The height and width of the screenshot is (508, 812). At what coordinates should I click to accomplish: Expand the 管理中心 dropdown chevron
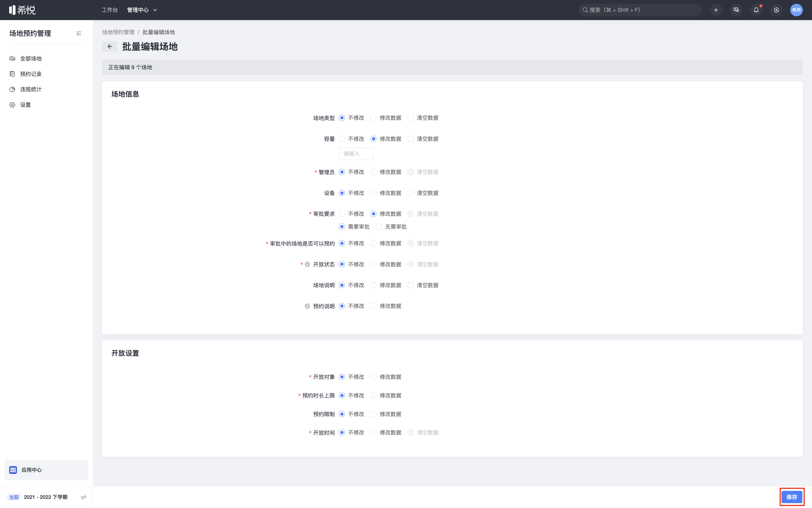[x=155, y=10]
